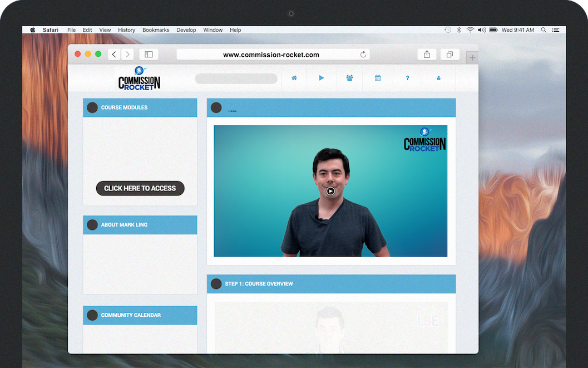Open the View menu

pyautogui.click(x=105, y=30)
